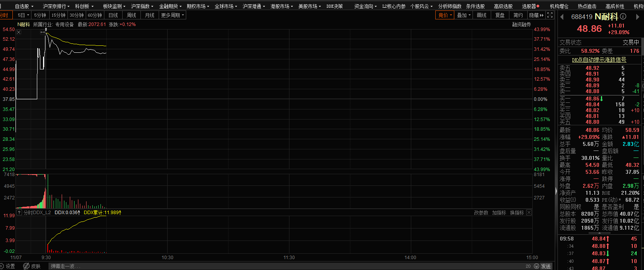Click the 隐藏 hide panel button
The image size is (644, 270).
pyautogui.click(x=536, y=15)
